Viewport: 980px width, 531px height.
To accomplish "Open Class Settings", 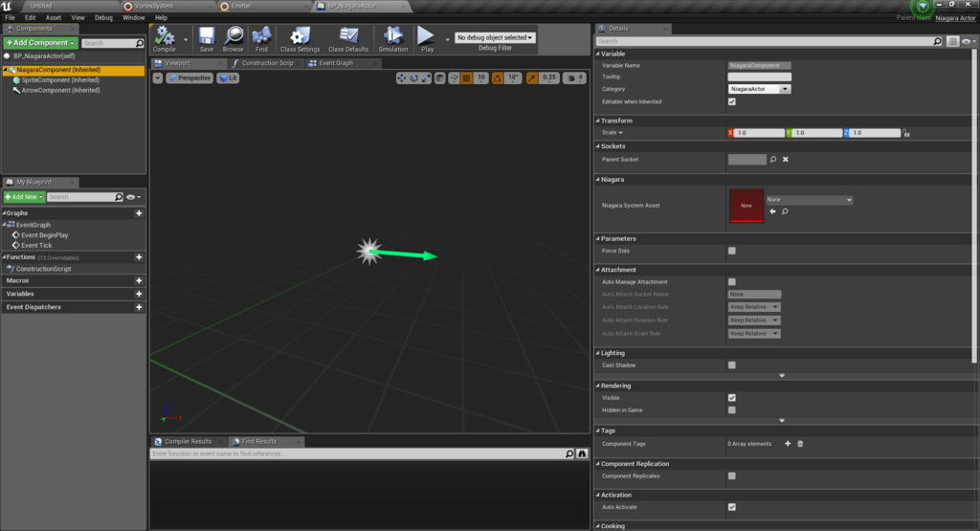I will [x=300, y=38].
